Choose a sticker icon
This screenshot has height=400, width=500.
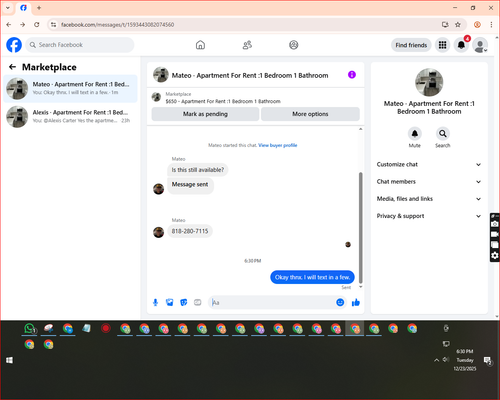point(184,302)
